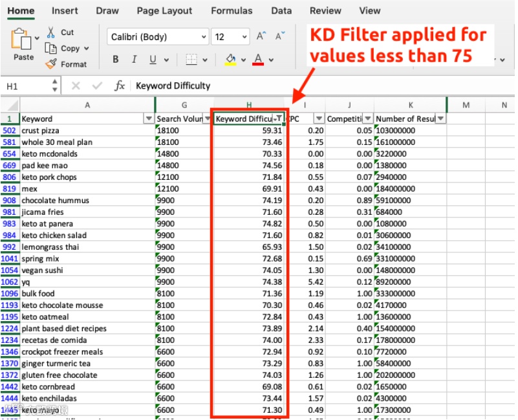Toggle Italic formatting

tap(134, 60)
